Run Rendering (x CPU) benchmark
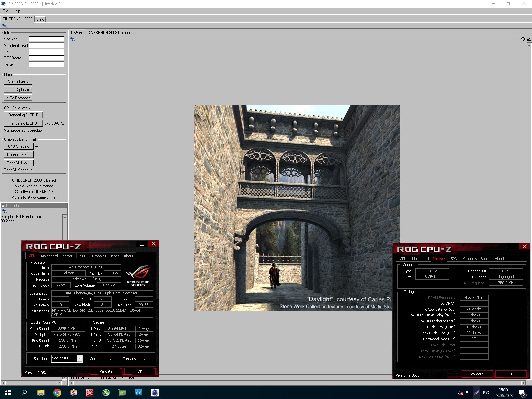The image size is (532, 399). click(23, 123)
